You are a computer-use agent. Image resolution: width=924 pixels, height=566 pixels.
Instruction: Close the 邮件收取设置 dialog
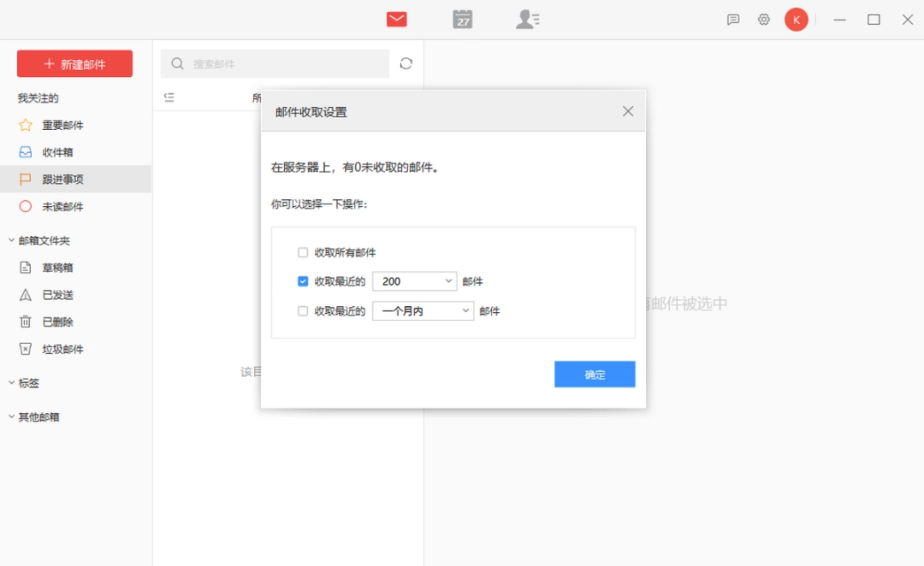coord(628,111)
